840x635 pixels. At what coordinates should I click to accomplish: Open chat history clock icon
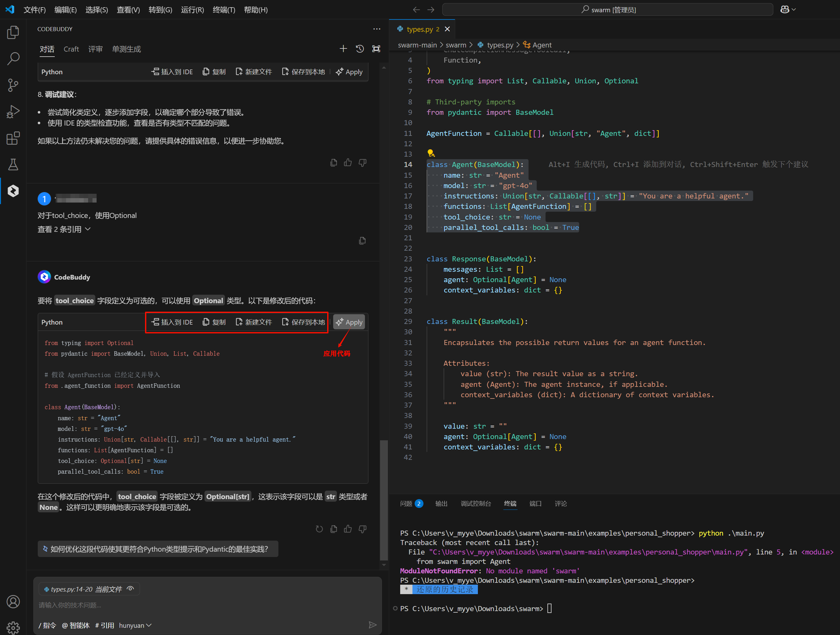[x=360, y=48]
